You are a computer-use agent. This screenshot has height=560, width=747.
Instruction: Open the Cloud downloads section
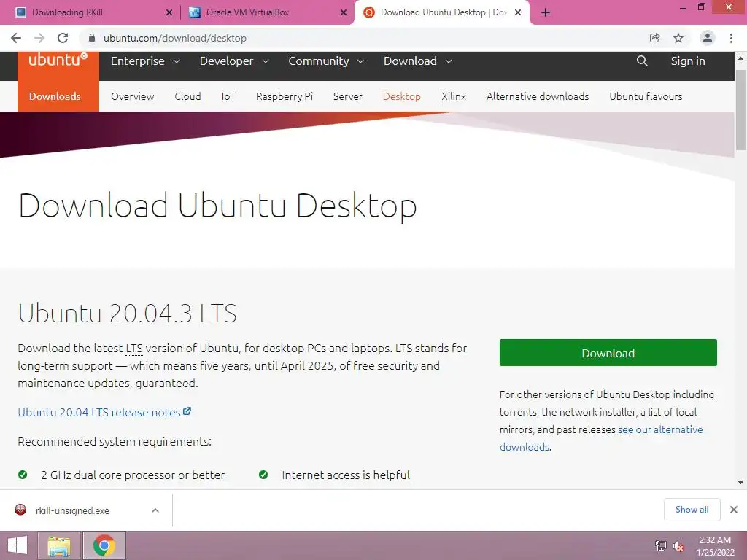coord(187,96)
